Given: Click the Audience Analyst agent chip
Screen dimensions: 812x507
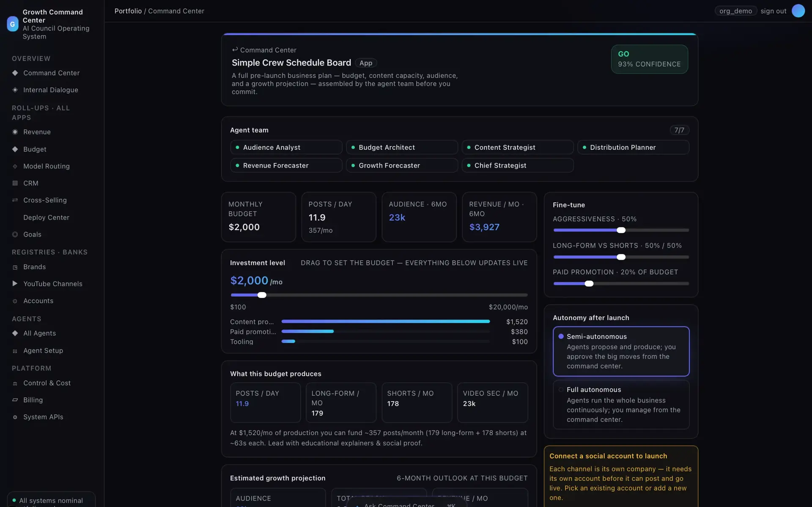Looking at the screenshot, I should click(286, 147).
